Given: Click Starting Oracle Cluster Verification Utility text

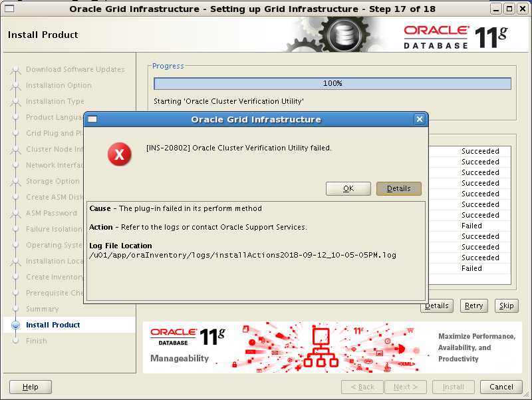Looking at the screenshot, I should [229, 101].
